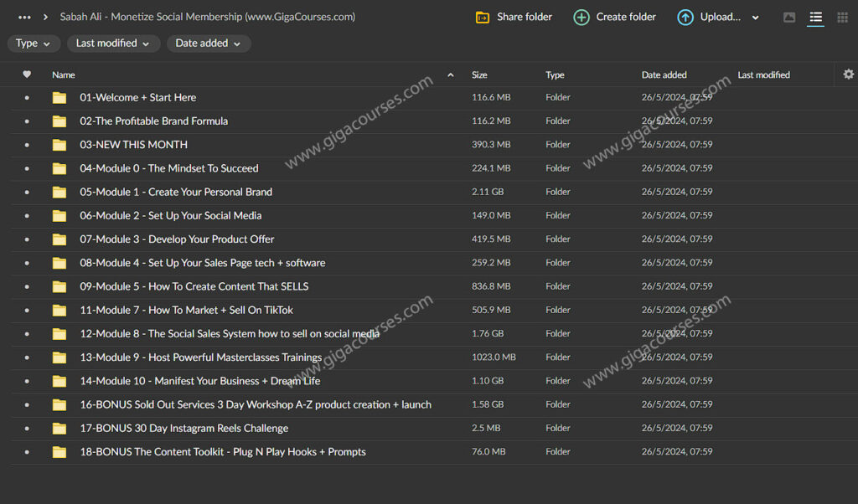
Task: Open the Upload options chevron
Action: (x=755, y=16)
